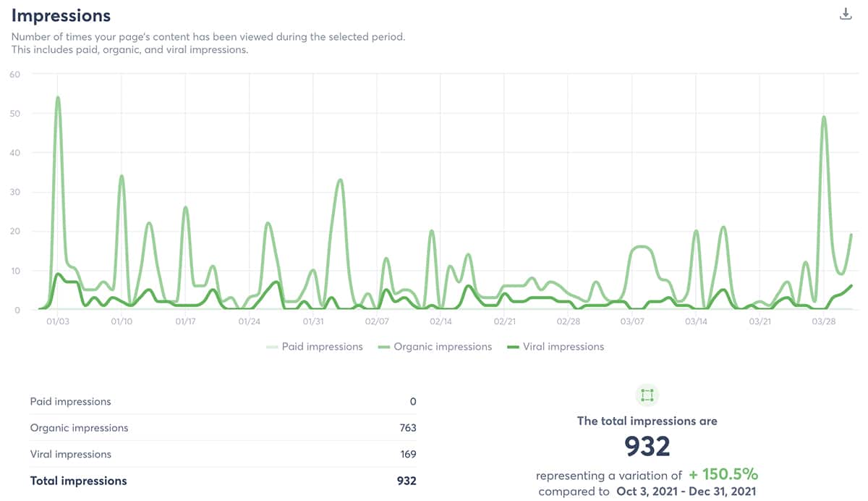Click the Viral impressions legend swatch
868x501 pixels.
(x=515, y=347)
